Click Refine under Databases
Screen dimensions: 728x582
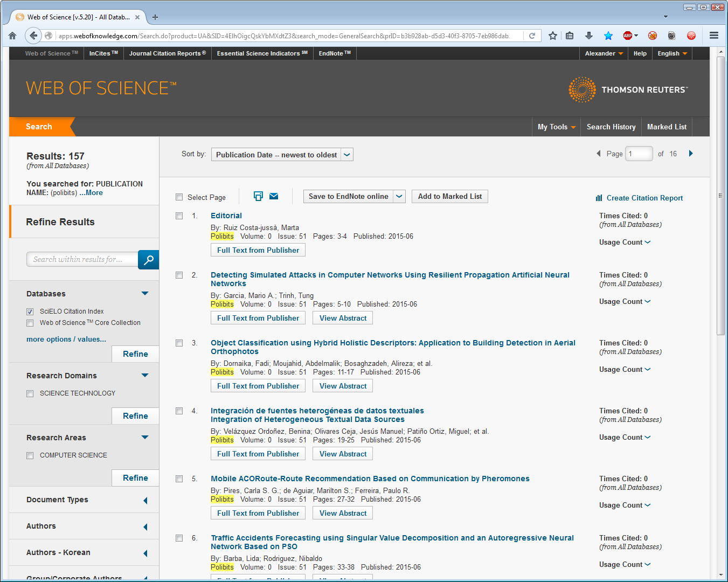pos(135,354)
